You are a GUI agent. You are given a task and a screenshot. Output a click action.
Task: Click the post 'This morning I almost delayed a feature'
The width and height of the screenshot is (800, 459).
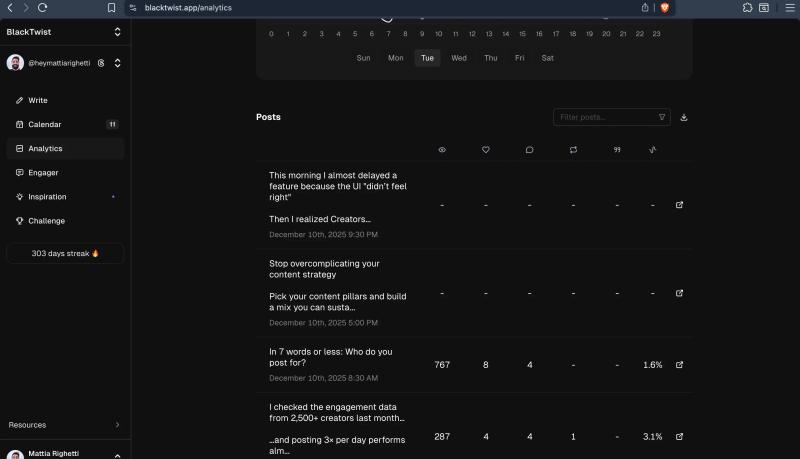coord(338,197)
